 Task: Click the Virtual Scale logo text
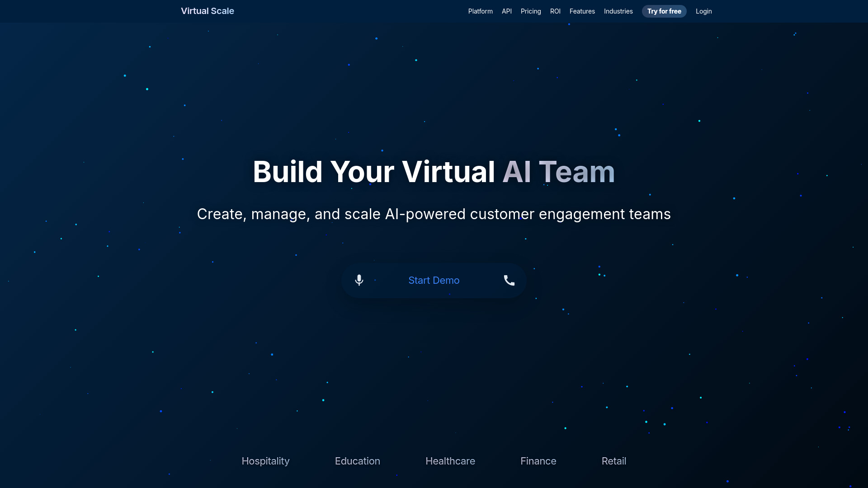coord(208,11)
